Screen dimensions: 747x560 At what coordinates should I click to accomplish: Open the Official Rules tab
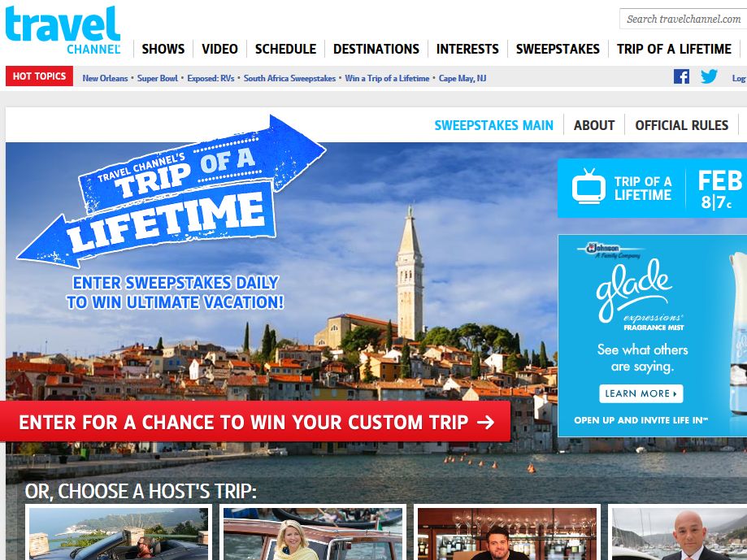[682, 125]
